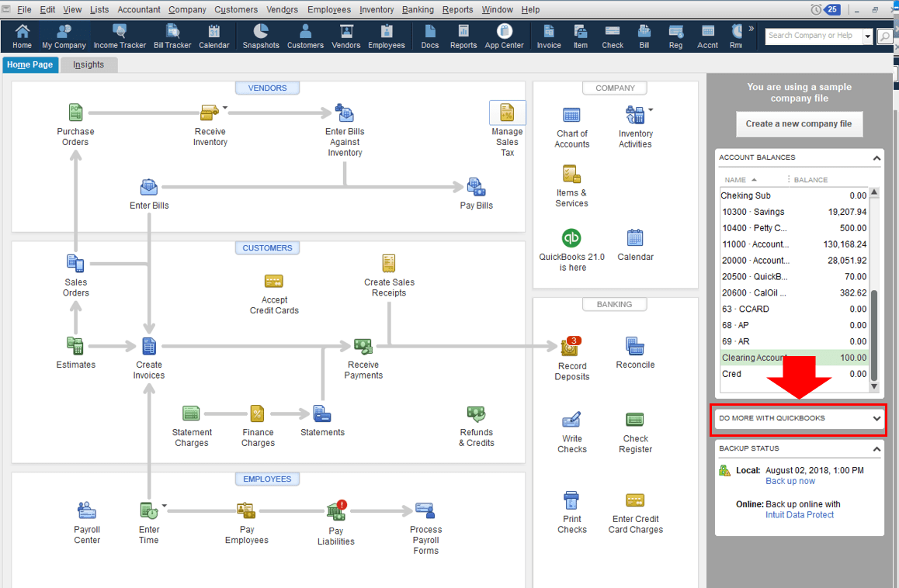
Task: Open Bill Tracker toolbar item
Action: coord(172,36)
